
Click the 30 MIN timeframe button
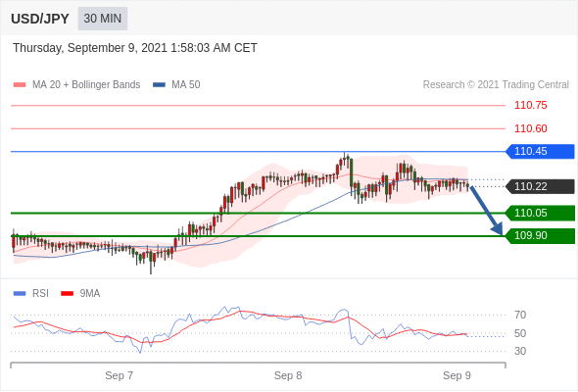pyautogui.click(x=103, y=19)
